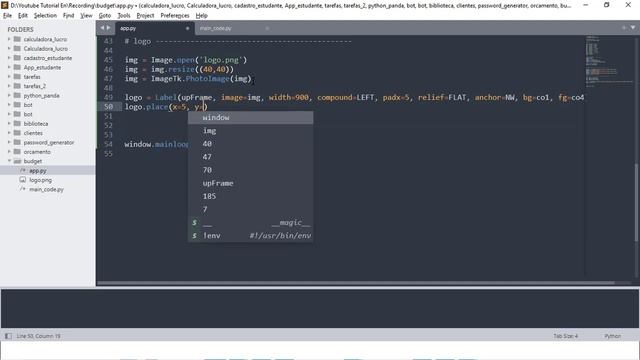Click the Tab Size: 4 status entry
Screen dimensions: 640x360
566,336
